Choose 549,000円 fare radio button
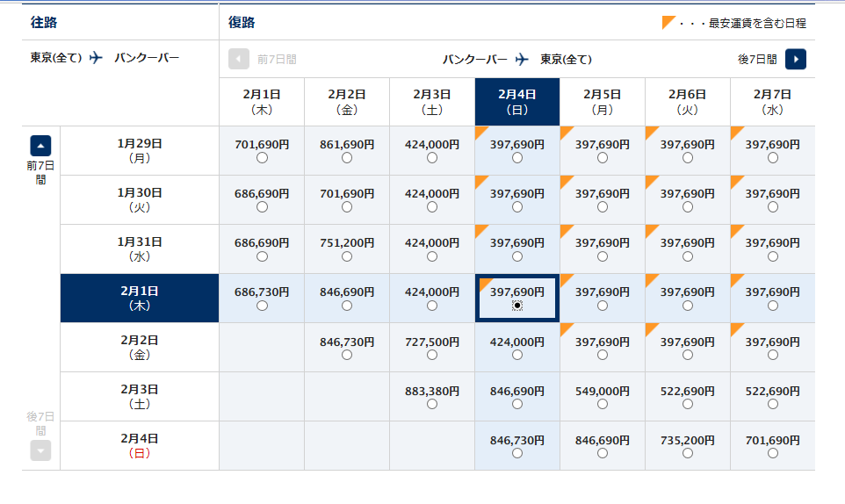Screen dimensions: 845x504 pyautogui.click(x=603, y=405)
